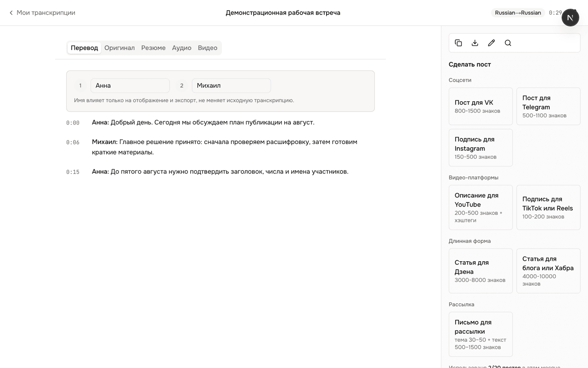The height and width of the screenshot is (368, 588).
Task: Open the user avatar N menu
Action: pos(570,17)
